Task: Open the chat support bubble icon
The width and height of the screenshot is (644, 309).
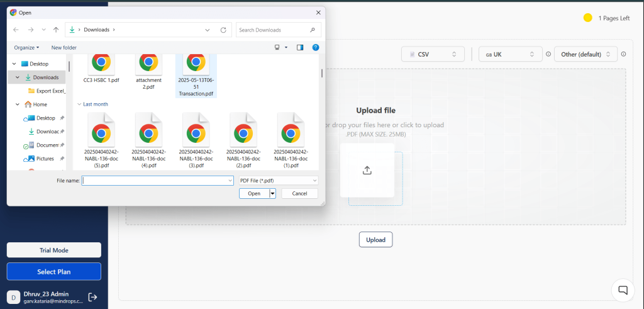Action: [623, 290]
